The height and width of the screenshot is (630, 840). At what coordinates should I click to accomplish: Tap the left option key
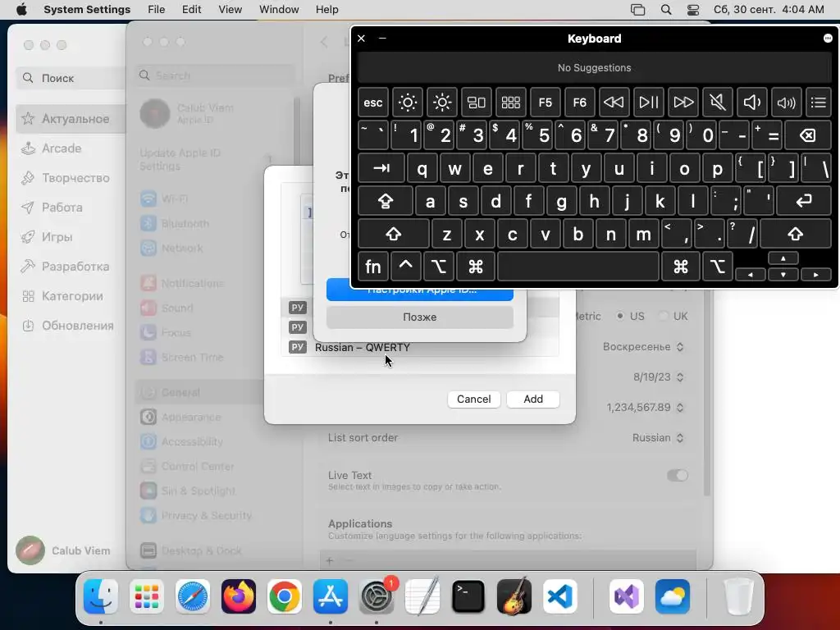439,267
